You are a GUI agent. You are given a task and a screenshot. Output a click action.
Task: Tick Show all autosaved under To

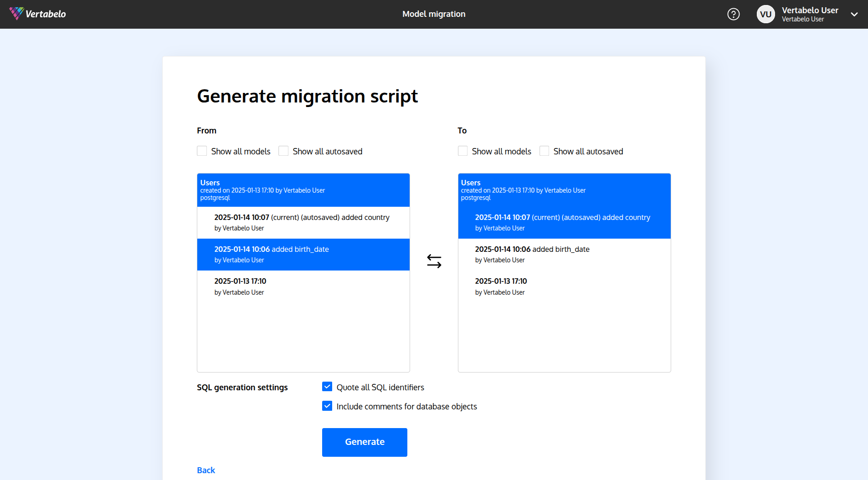pos(544,151)
